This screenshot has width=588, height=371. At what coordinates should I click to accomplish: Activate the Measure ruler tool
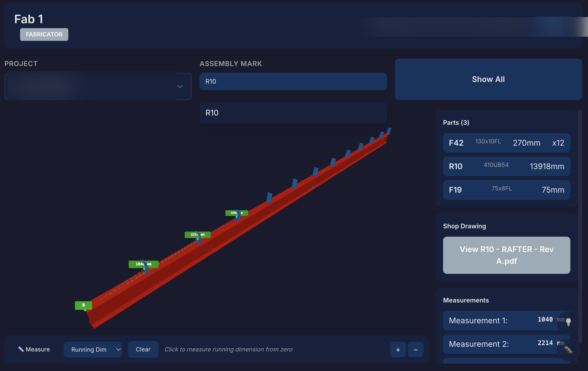[34, 349]
